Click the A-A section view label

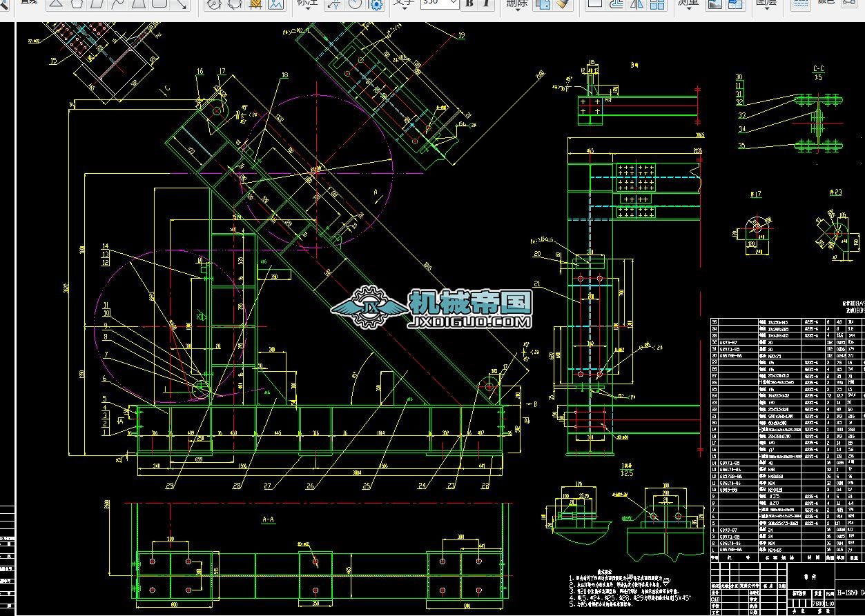269,519
